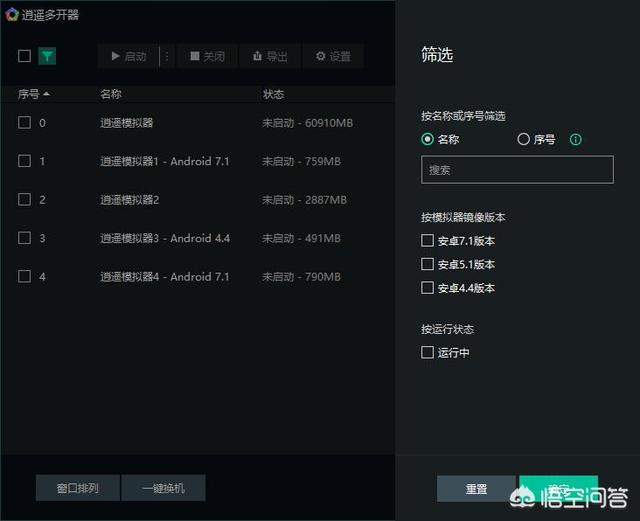Check the 运行中 running status filter
The width and height of the screenshot is (640, 521).
pyautogui.click(x=428, y=353)
